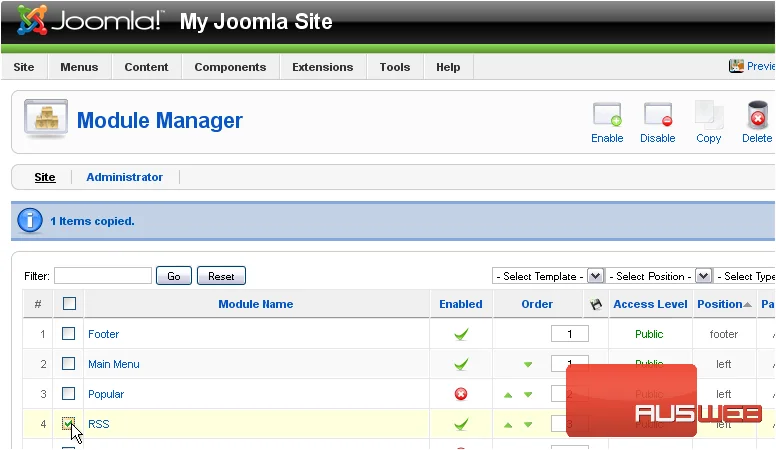Click inside the Filter text field
This screenshot has width=776, height=450.
coord(103,276)
